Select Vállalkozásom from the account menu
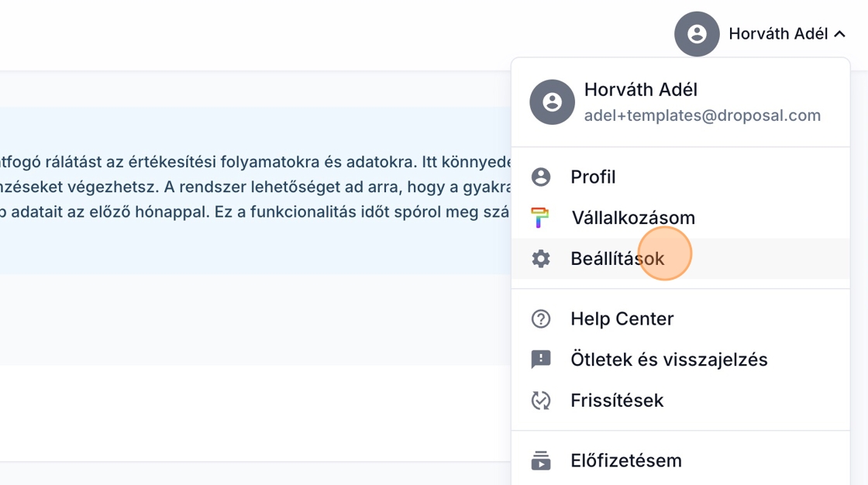 tap(632, 218)
